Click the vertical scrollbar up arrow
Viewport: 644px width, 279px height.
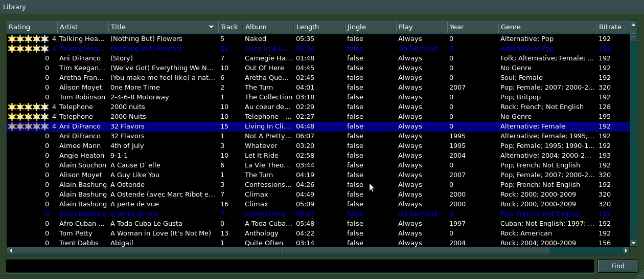point(634,25)
